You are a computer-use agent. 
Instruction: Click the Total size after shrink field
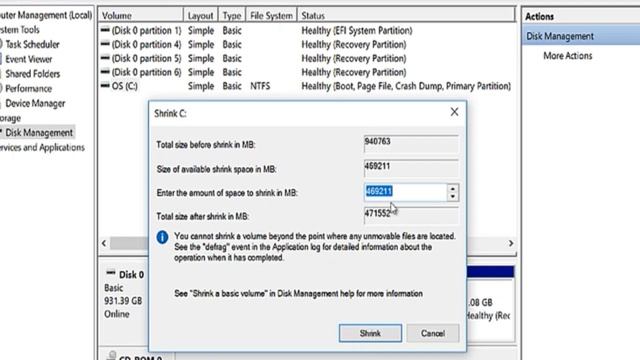pos(411,215)
